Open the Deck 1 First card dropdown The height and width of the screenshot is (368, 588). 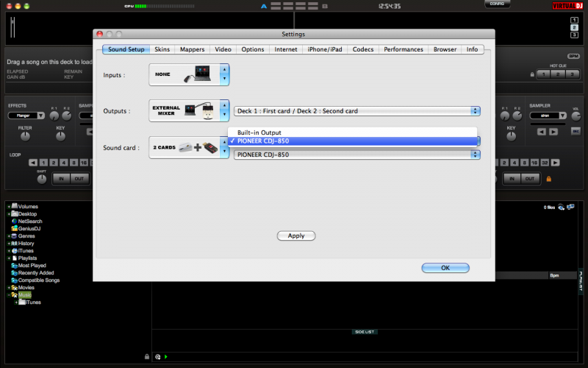tap(357, 111)
